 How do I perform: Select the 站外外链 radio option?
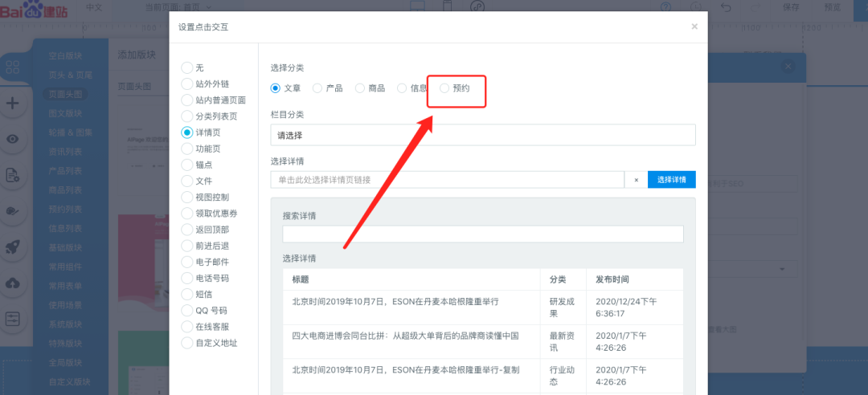coord(187,84)
